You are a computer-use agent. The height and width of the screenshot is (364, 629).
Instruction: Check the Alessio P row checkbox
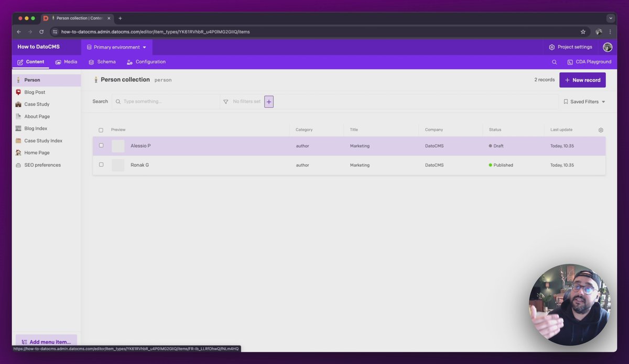101,146
